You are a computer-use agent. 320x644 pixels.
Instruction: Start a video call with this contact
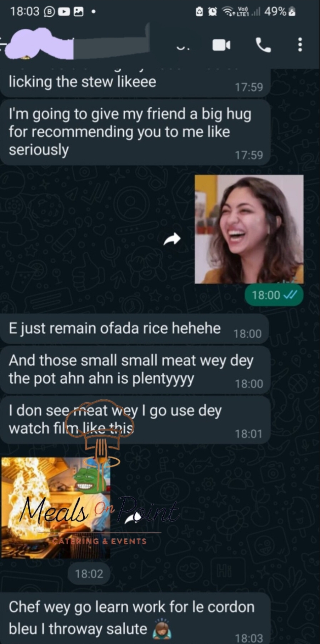[x=221, y=45]
